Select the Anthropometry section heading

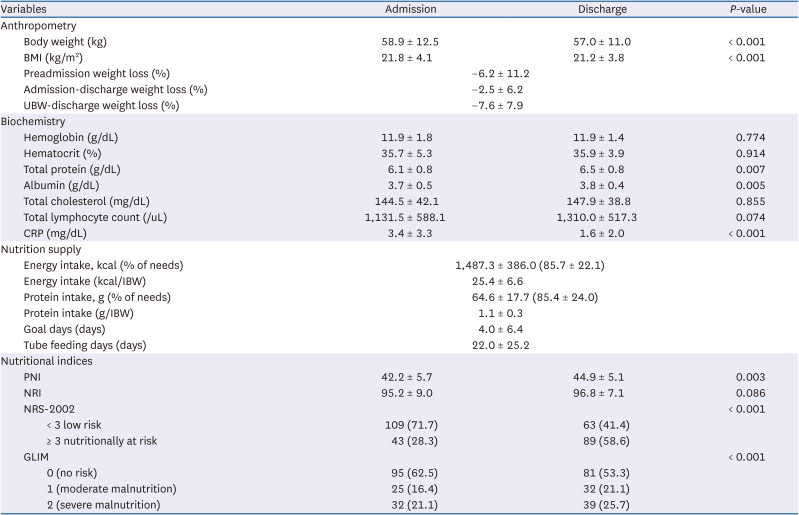[37, 25]
